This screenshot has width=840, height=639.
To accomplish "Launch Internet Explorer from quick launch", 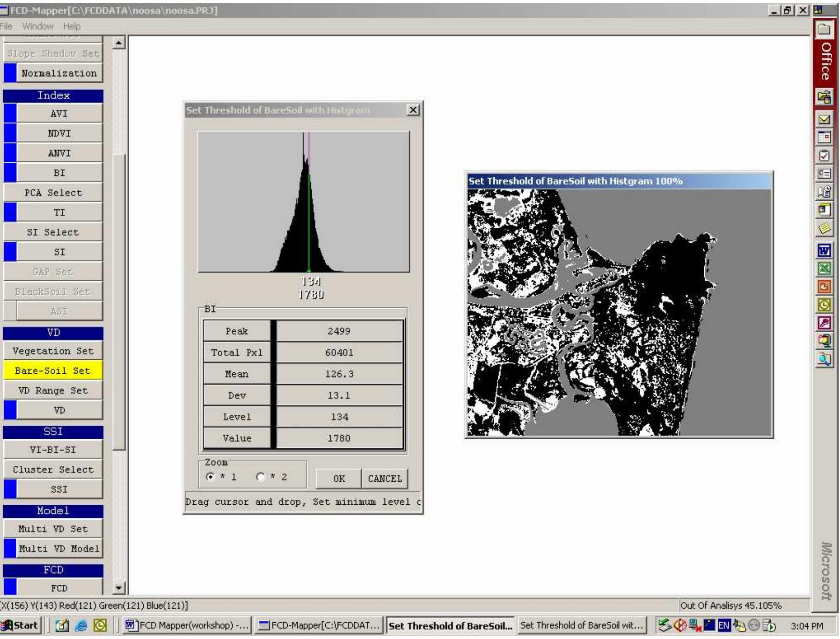I will point(81,625).
